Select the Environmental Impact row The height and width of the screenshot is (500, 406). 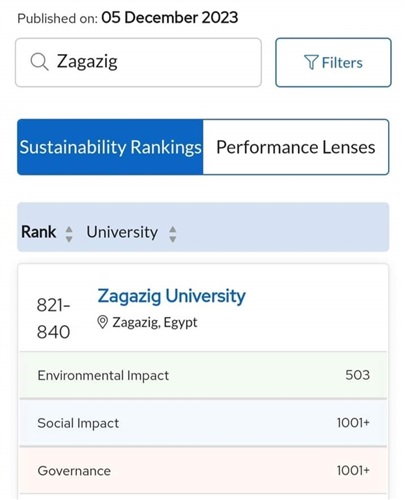pos(203,375)
